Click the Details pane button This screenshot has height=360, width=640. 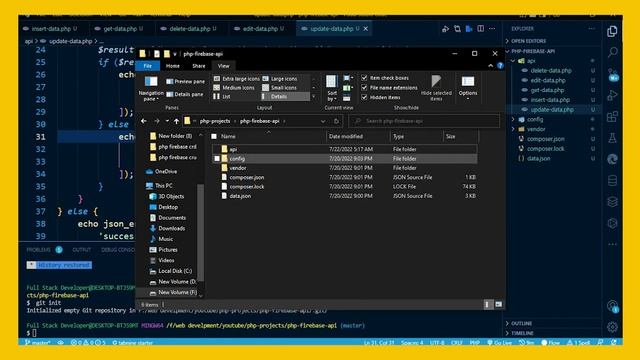pos(184,94)
